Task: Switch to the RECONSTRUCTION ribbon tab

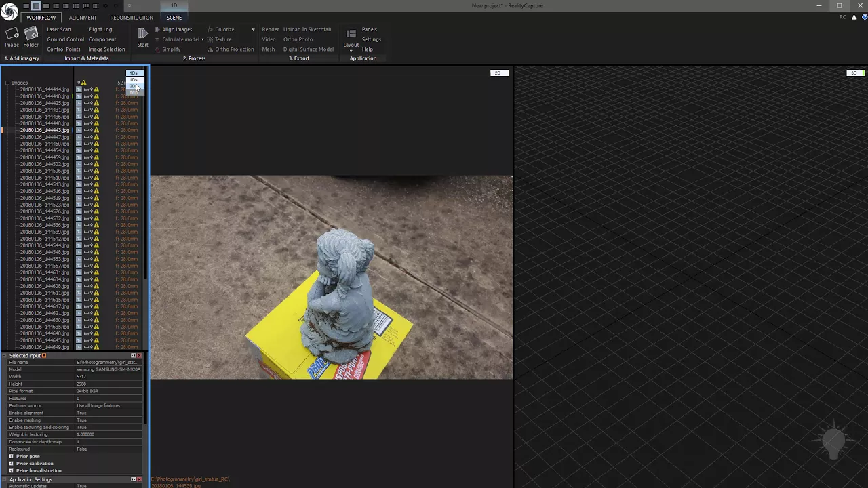Action: click(132, 17)
